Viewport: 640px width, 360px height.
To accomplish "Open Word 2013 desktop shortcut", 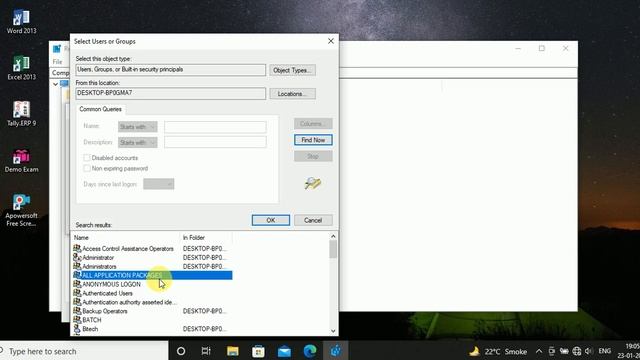I will [x=21, y=22].
